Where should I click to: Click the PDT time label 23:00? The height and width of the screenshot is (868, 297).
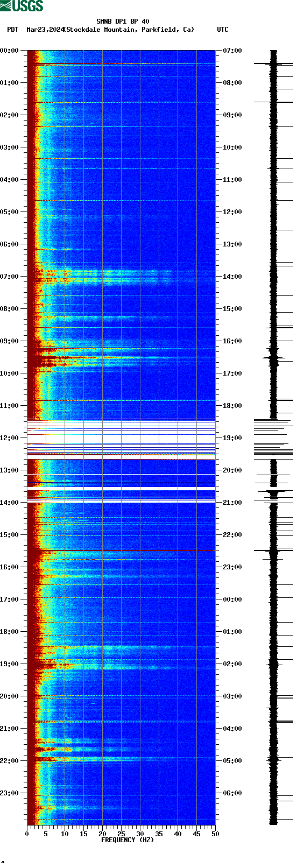(x=10, y=793)
